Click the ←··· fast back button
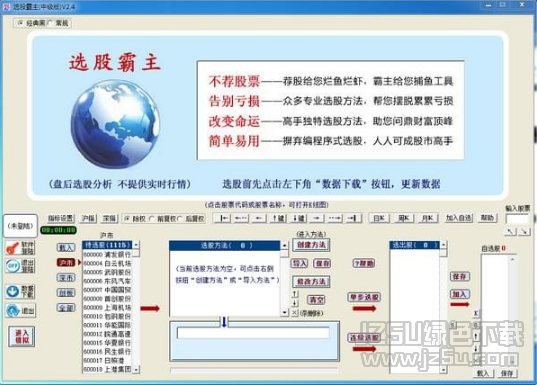This screenshot has height=385, width=537. (241, 218)
